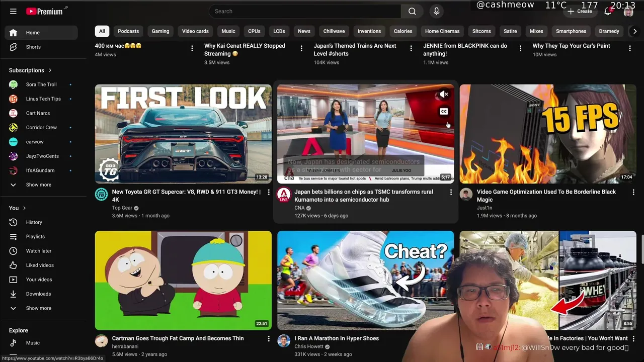644x362 pixels.
Task: Open Your videos
Action: tap(41, 280)
